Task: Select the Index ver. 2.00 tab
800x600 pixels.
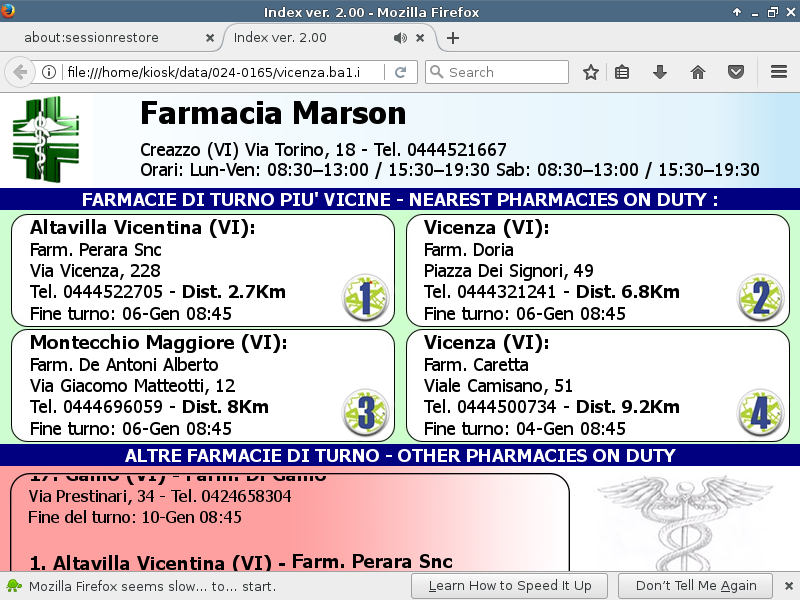Action: pyautogui.click(x=290, y=38)
